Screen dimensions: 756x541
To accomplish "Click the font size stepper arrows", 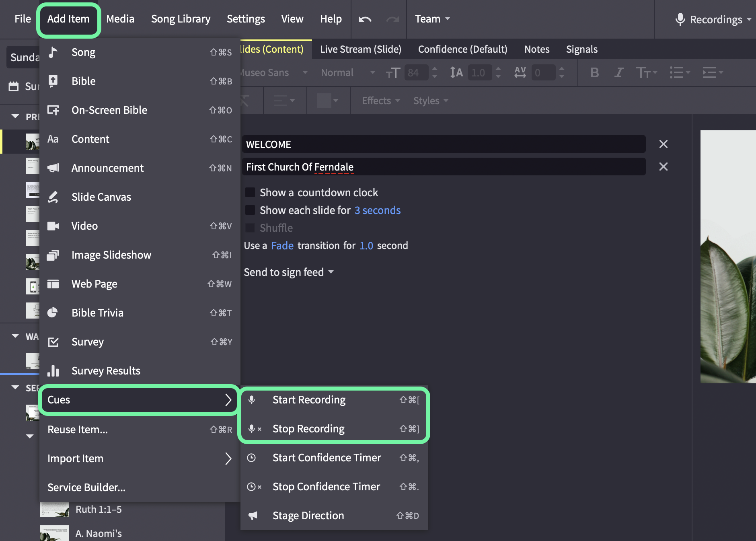I will (435, 73).
